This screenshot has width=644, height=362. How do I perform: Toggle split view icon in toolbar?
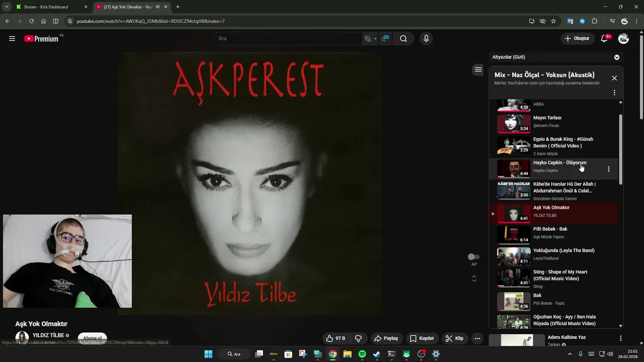[x=55, y=21]
